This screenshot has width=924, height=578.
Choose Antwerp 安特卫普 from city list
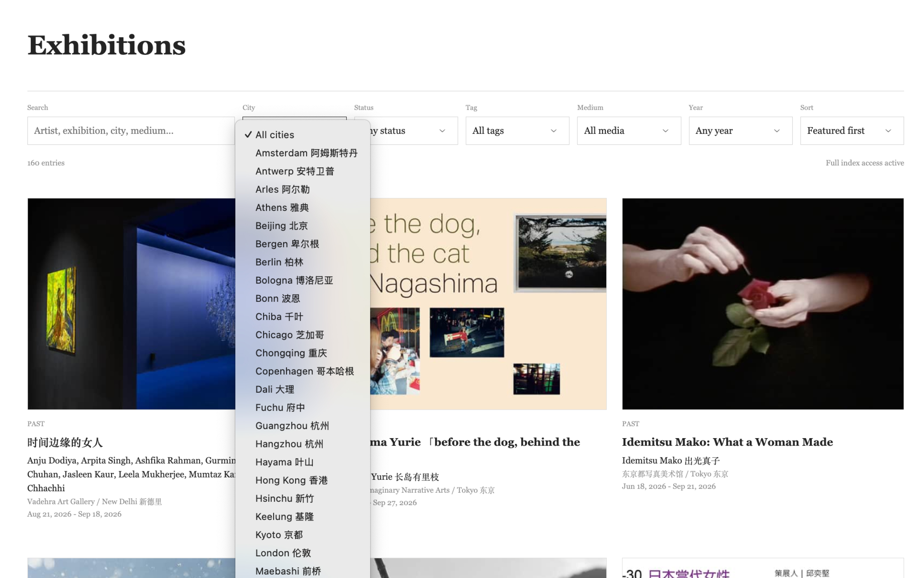pos(302,171)
